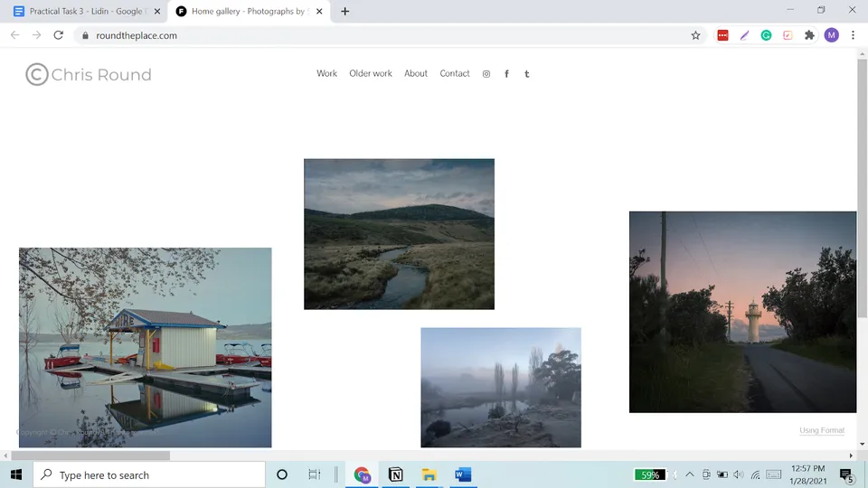The width and height of the screenshot is (868, 488).
Task: Reload the page
Action: click(x=59, y=35)
